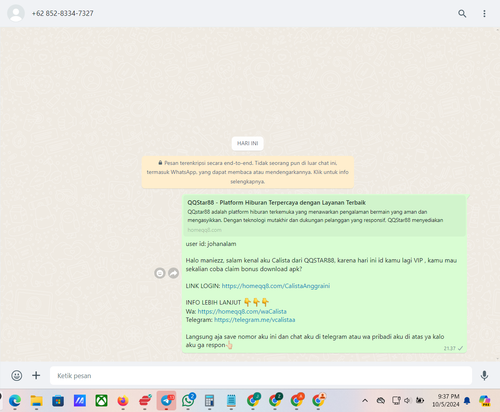
Task: Open File Explorer from the taskbar
Action: (x=36, y=400)
